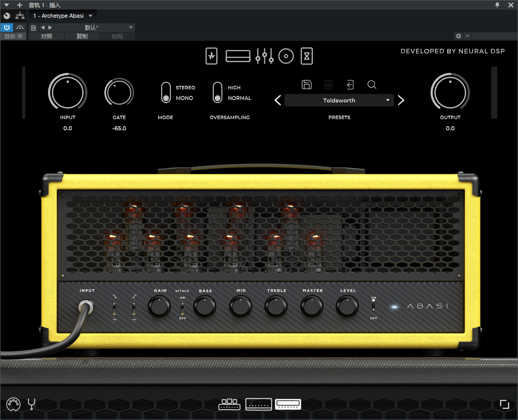Click the 粘贴 paste button
This screenshot has width=518, height=420.
[x=117, y=36]
